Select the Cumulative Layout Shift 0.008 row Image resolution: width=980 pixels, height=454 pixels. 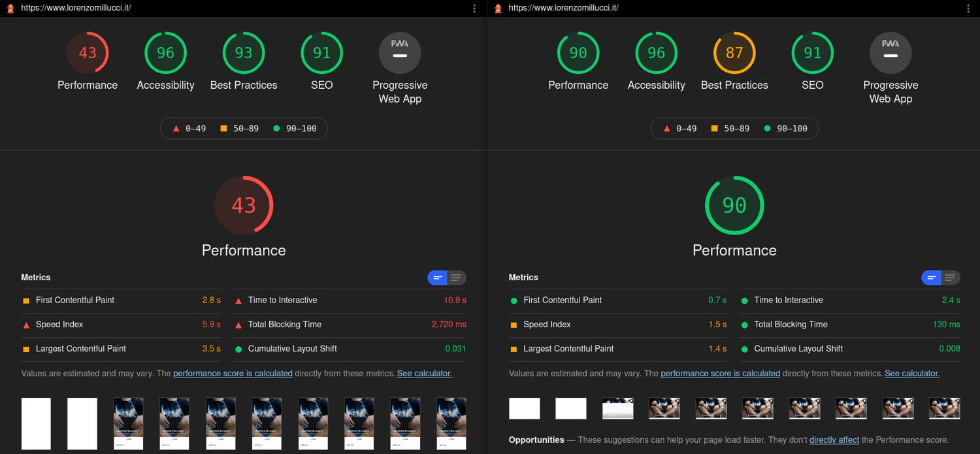click(x=850, y=349)
